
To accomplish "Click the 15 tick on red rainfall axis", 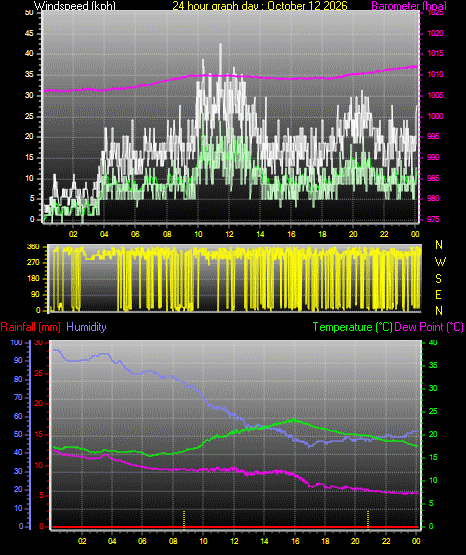I will click(39, 435).
